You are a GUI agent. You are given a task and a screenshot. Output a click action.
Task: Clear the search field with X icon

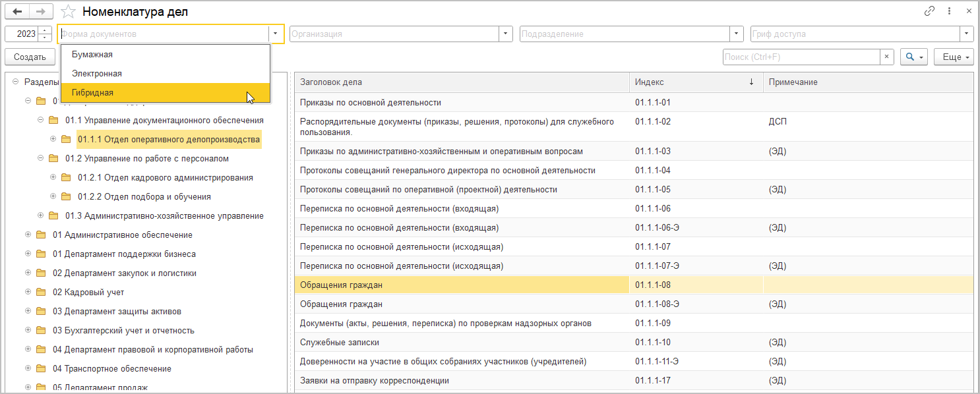click(888, 57)
